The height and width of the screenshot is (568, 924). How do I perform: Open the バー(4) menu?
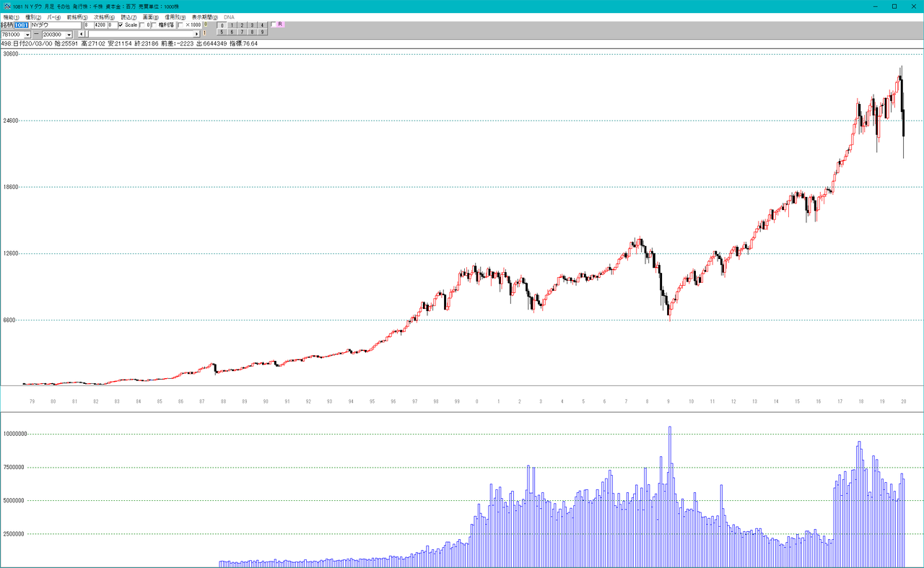(54, 17)
